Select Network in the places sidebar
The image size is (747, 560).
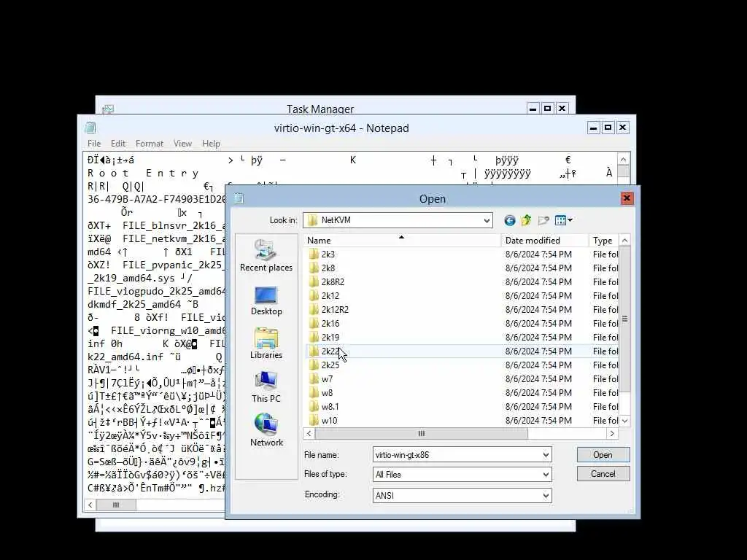tap(266, 430)
